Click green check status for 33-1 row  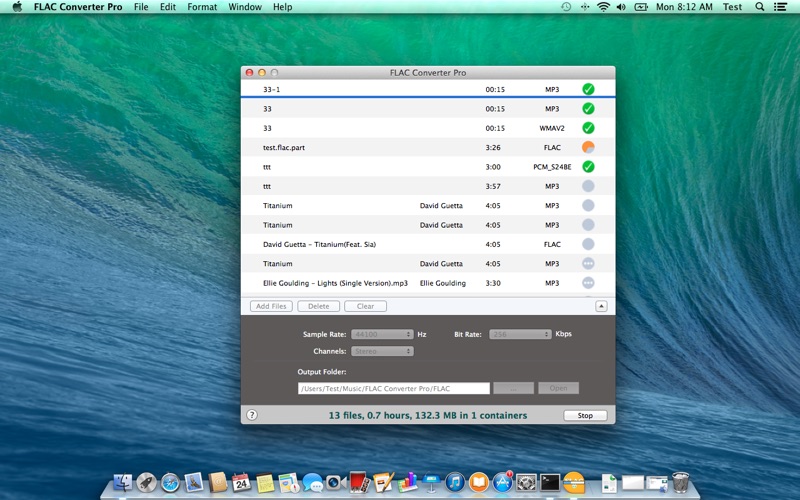(588, 89)
